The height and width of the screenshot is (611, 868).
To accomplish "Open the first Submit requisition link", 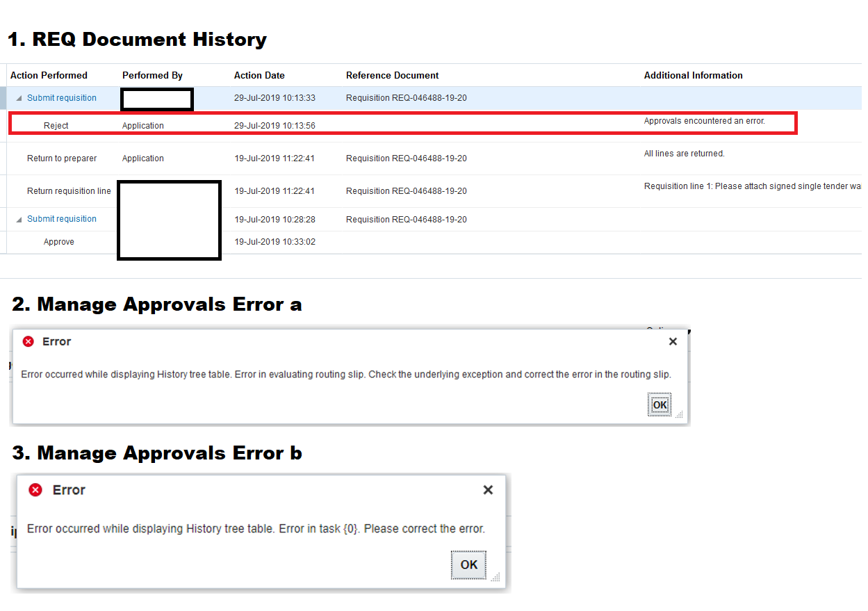I will click(x=61, y=97).
